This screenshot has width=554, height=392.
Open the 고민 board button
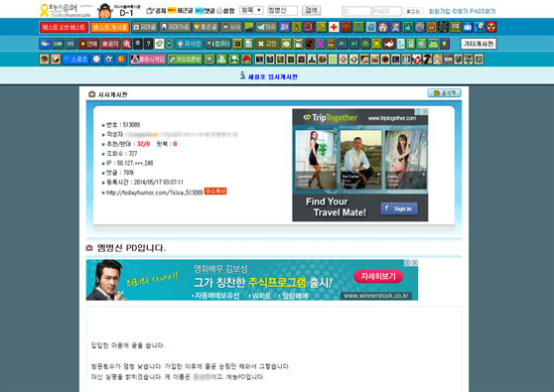point(267,44)
